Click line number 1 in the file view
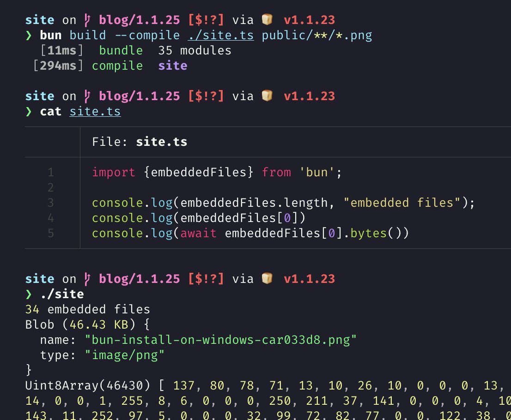The image size is (511, 420). point(51,172)
